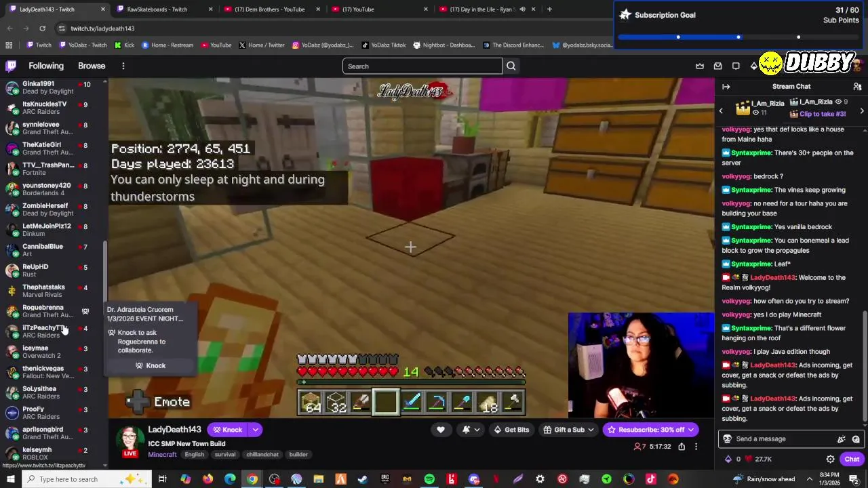Viewport: 868px width, 488px height.
Task: Open the Twitch more options menu next to Browse
Action: tap(123, 66)
